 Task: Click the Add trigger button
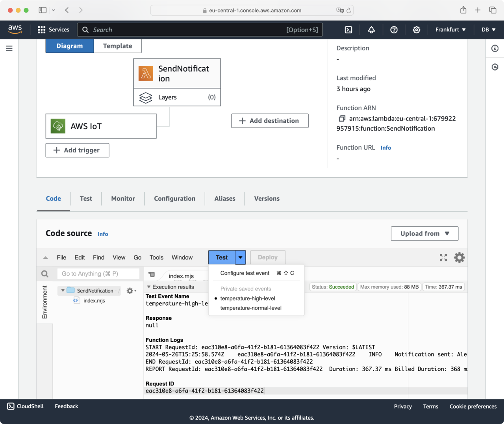click(77, 150)
